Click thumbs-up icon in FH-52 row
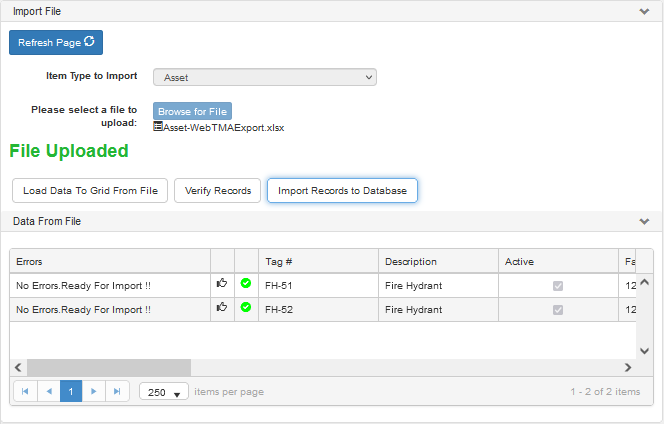 coord(222,307)
